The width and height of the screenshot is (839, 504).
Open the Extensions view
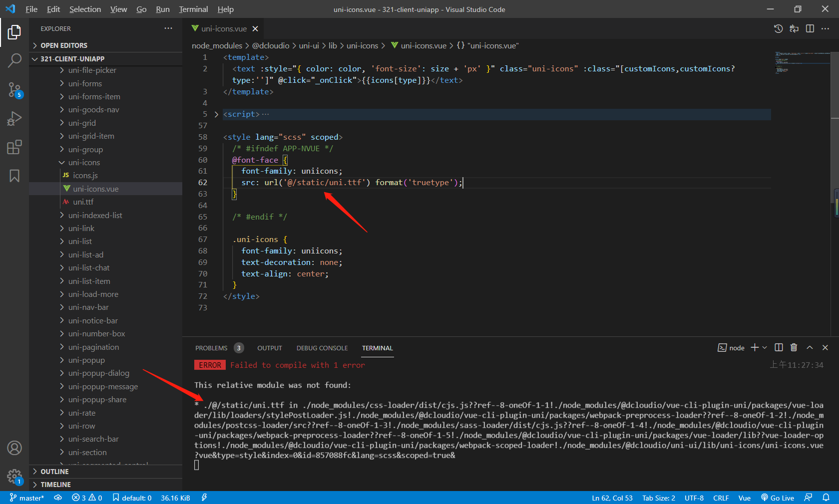(14, 147)
